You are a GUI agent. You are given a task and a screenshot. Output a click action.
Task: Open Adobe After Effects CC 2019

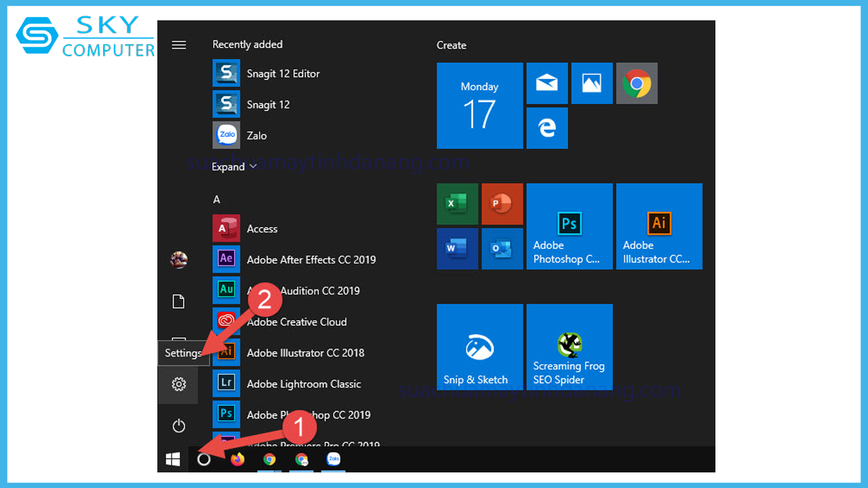pos(311,260)
